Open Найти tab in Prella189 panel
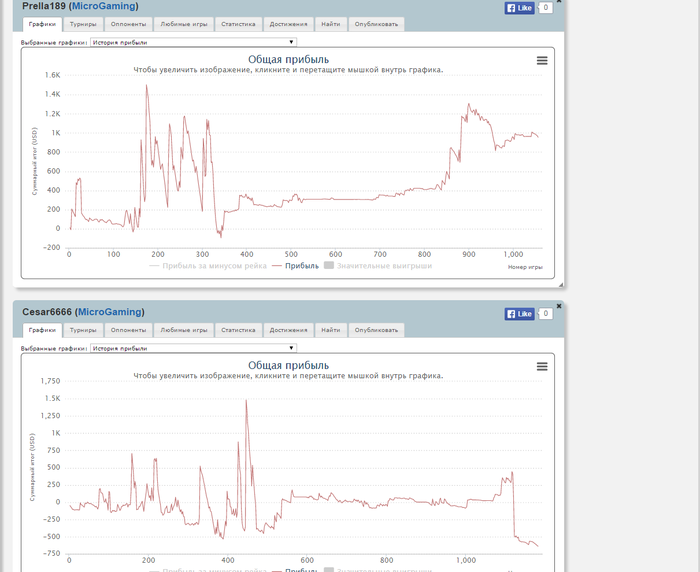This screenshot has width=700, height=572. 331,24
